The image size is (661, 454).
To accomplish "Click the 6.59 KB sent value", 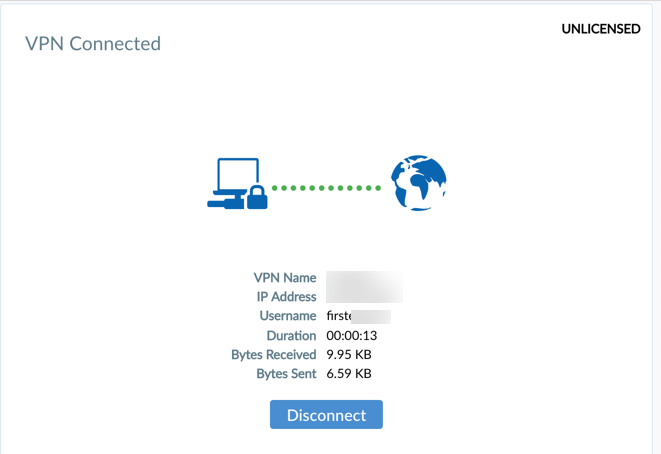I will 349,373.
